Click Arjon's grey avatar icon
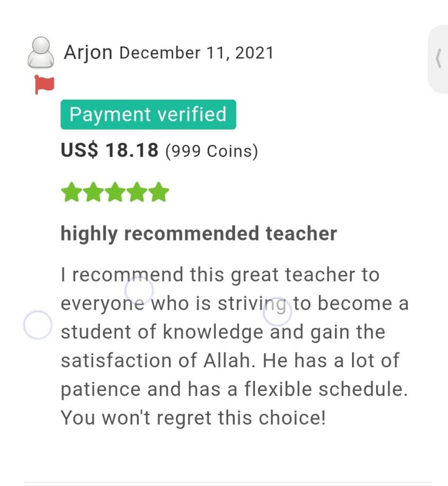 (41, 52)
